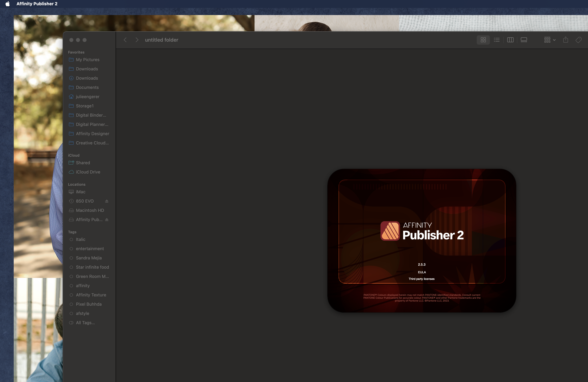
Task: Switch Finder to gallery view
Action: [x=524, y=40]
